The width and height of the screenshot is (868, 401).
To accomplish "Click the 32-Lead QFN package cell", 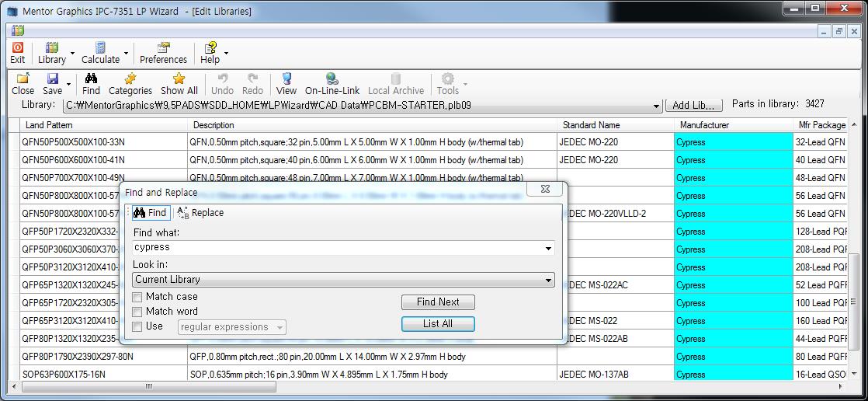I will (821, 142).
